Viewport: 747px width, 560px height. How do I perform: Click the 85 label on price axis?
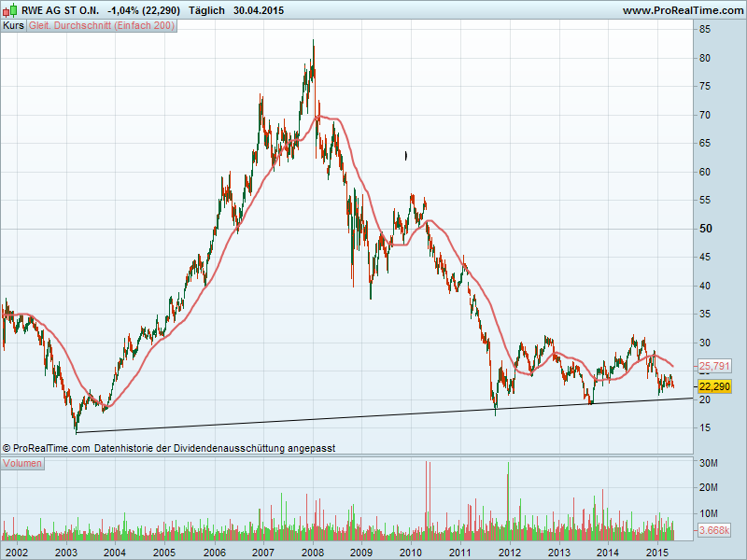[x=706, y=30]
